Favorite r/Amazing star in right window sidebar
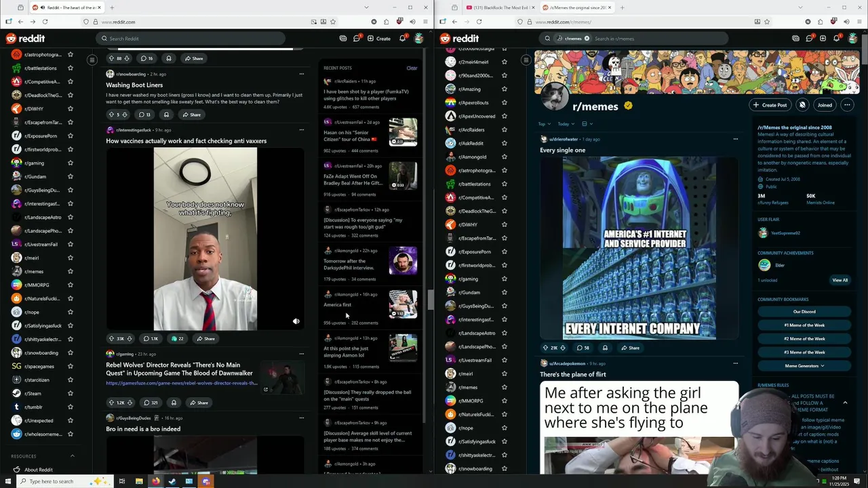This screenshot has height=488, width=868. click(504, 89)
